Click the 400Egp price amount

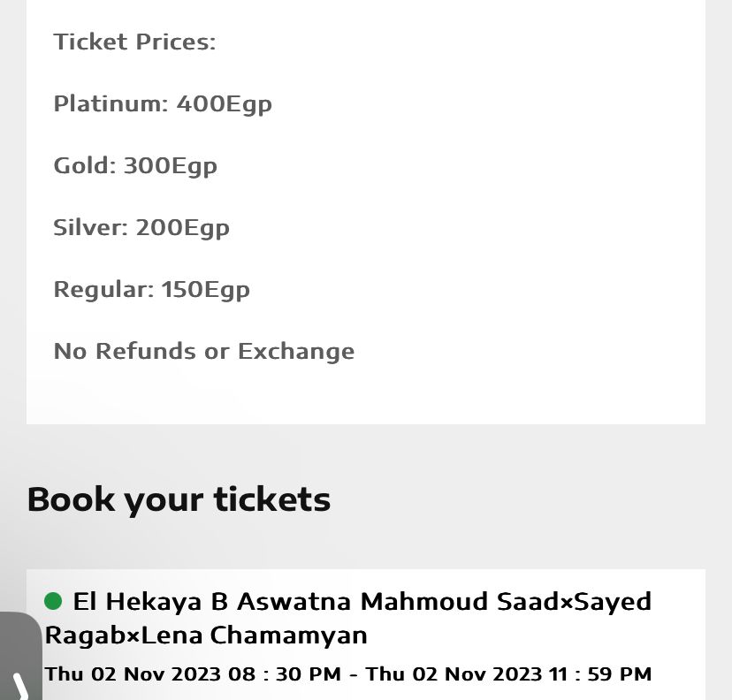coord(224,103)
